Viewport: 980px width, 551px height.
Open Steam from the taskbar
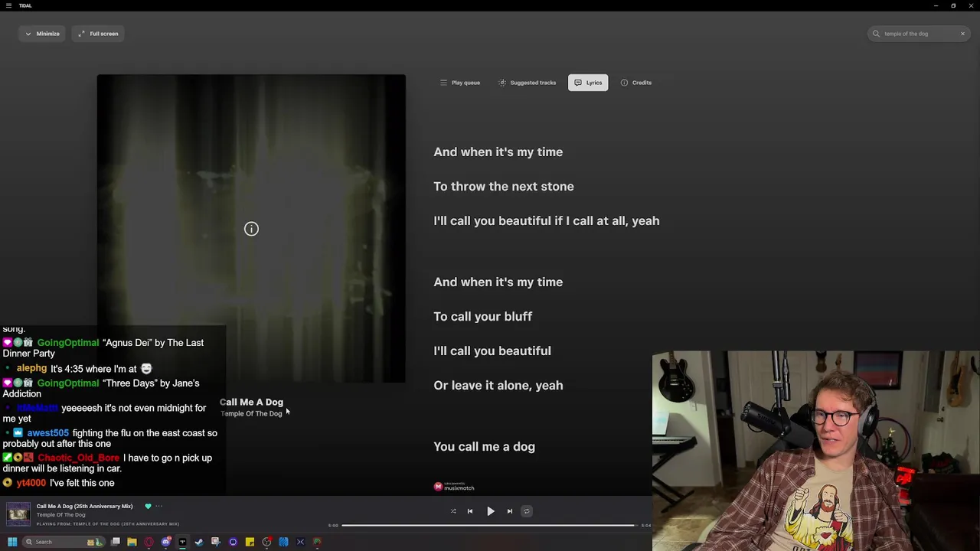click(x=199, y=542)
